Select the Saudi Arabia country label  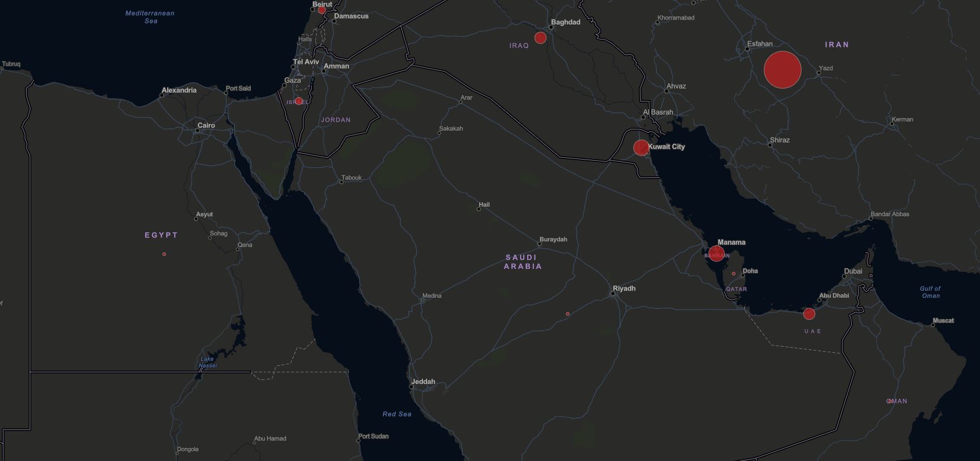pyautogui.click(x=523, y=262)
